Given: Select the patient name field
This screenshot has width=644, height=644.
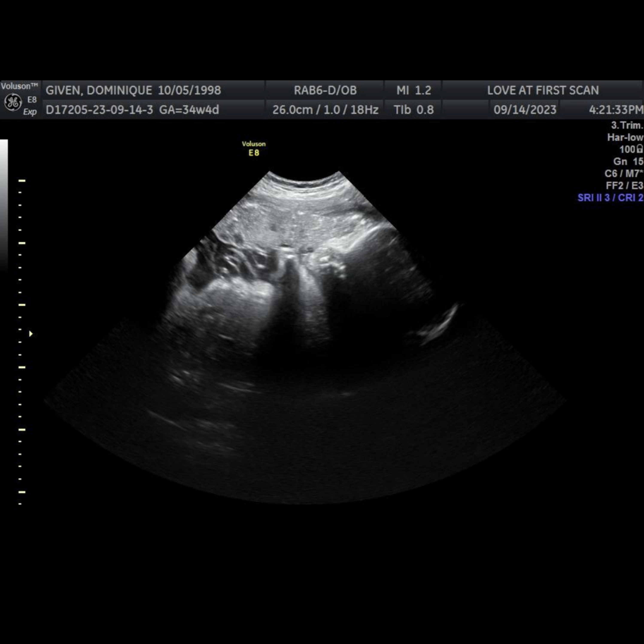Looking at the screenshot, I should (x=99, y=90).
